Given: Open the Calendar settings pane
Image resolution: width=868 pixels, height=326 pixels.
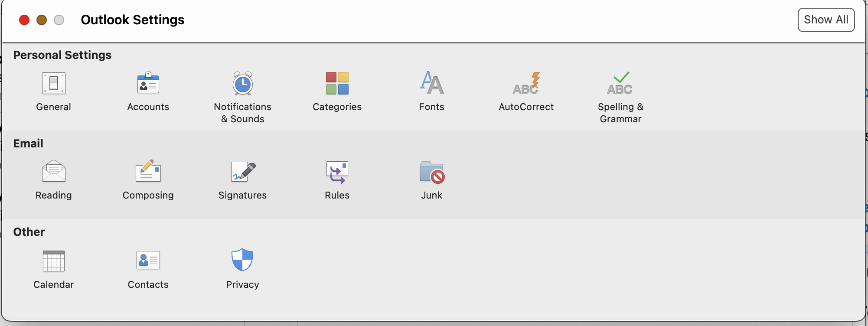Looking at the screenshot, I should click(54, 261).
